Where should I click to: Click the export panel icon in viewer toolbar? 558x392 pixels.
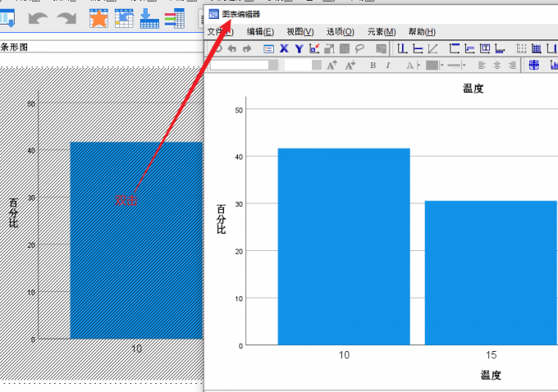point(7,18)
